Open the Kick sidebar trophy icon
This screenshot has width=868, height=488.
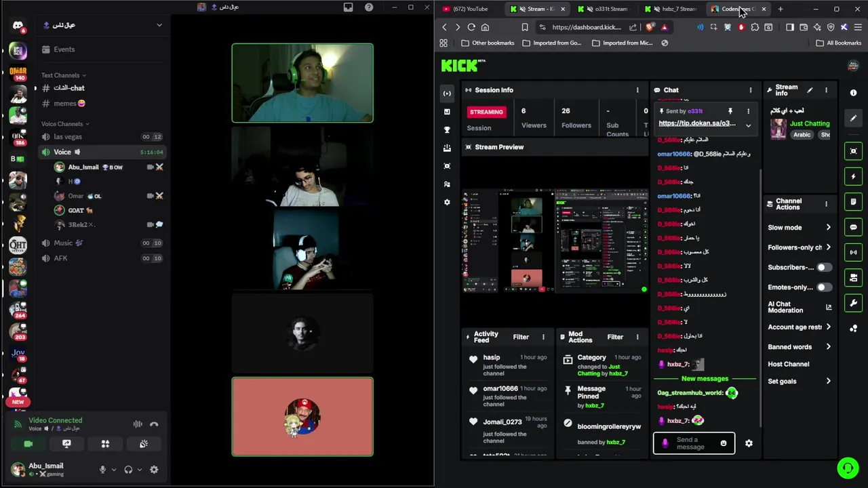pos(447,129)
